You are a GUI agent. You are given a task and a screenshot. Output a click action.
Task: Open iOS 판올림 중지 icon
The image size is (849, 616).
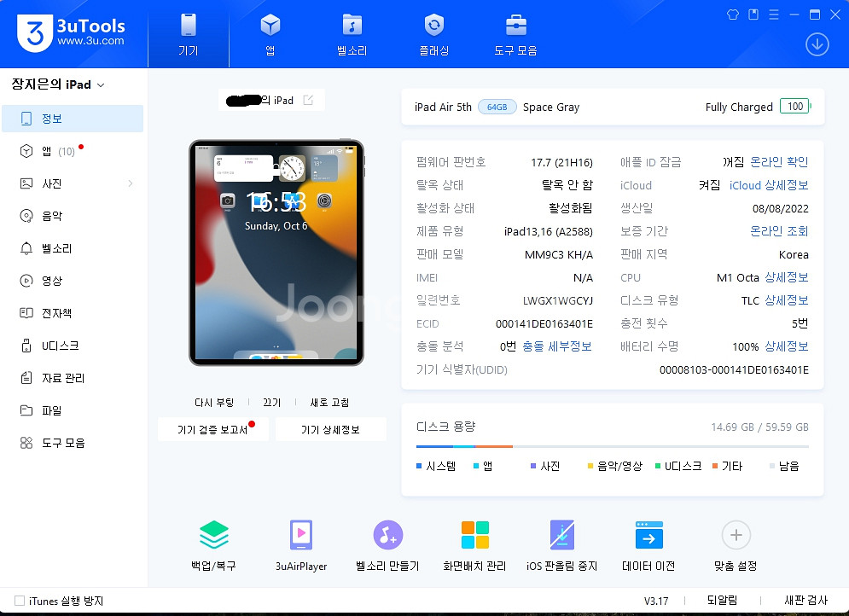coord(562,535)
